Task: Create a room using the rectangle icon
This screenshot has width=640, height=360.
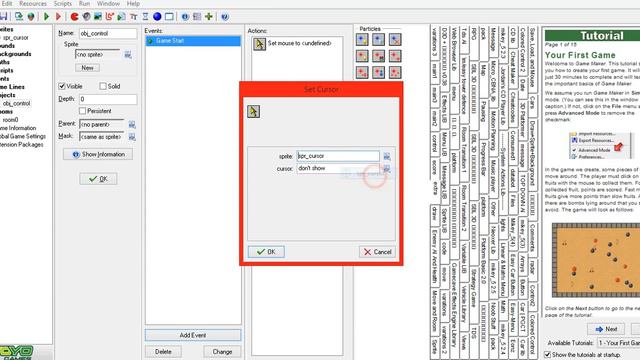Action: click(169, 16)
